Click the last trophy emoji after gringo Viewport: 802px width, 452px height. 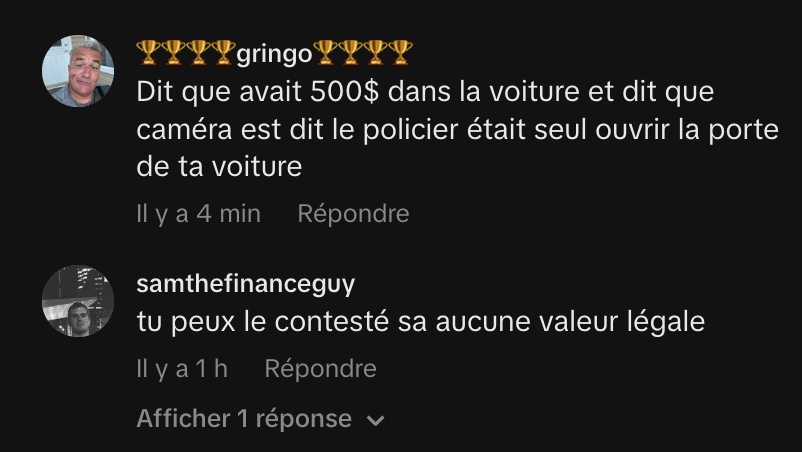(400, 52)
